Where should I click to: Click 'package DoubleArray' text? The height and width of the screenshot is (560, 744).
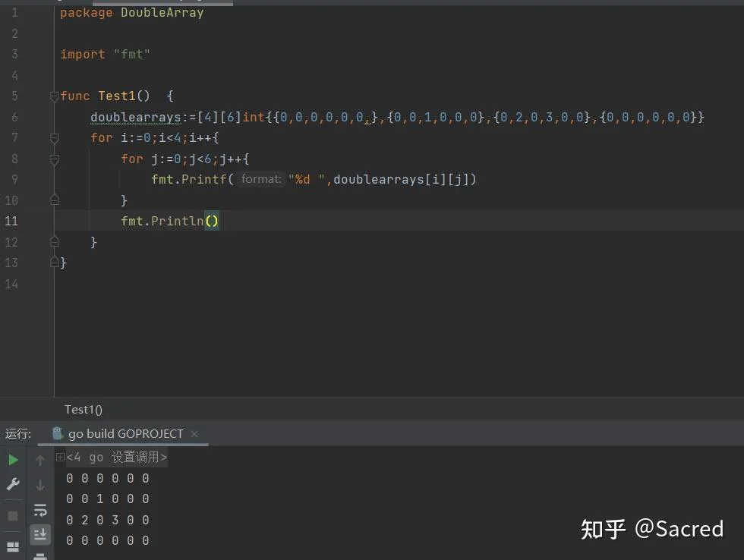pos(132,13)
